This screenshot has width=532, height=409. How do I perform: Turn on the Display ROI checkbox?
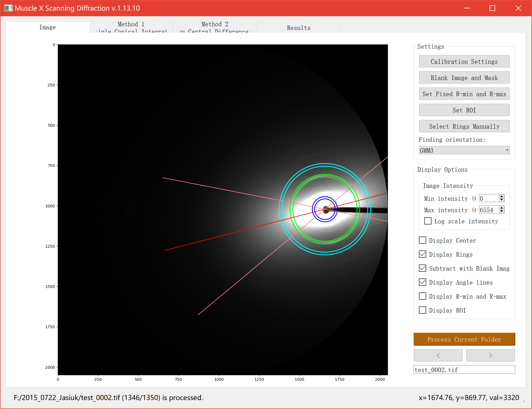pos(423,310)
